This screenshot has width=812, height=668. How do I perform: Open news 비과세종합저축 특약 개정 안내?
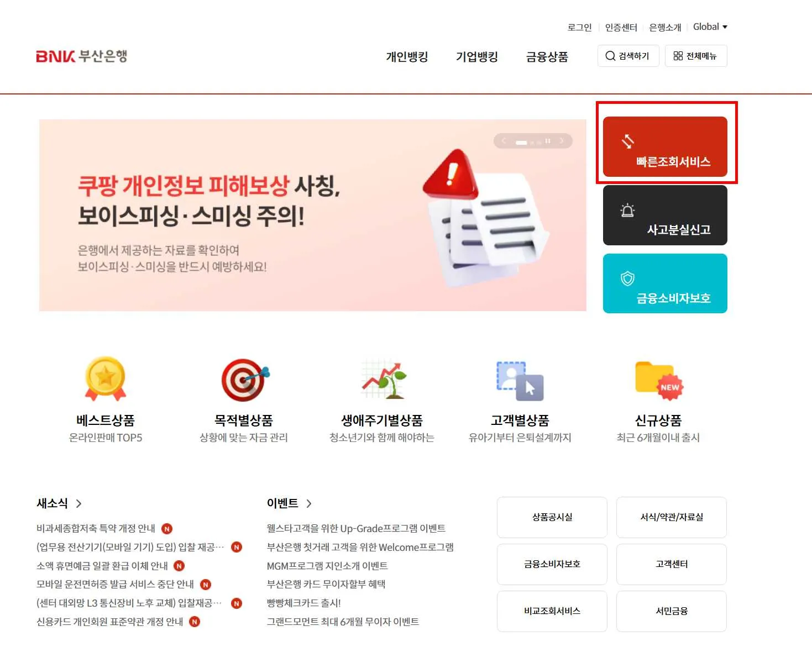(x=96, y=528)
